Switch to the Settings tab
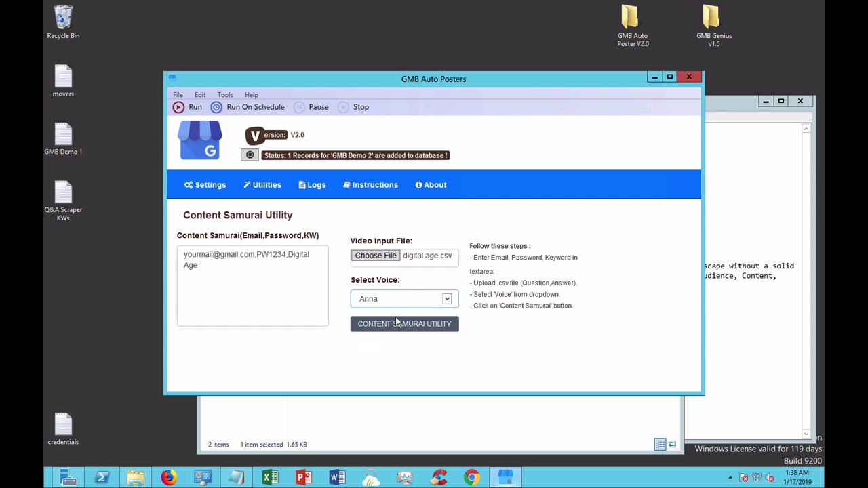Image resolution: width=868 pixels, height=488 pixels. [205, 185]
